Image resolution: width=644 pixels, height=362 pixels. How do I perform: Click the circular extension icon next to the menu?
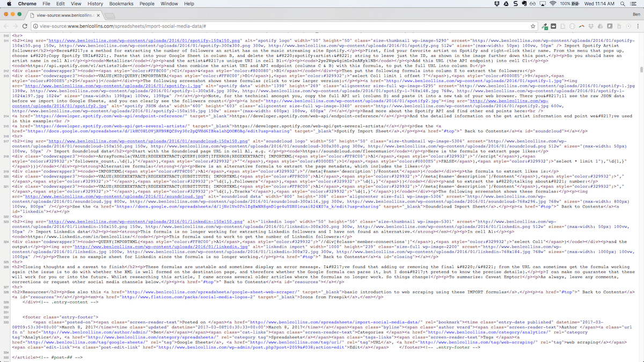[x=628, y=26]
